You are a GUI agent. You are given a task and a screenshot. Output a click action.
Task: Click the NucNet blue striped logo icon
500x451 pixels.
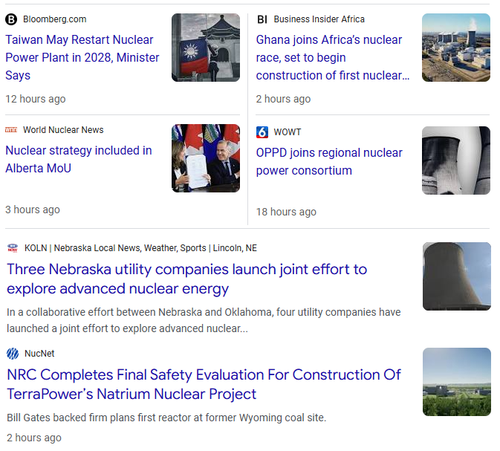coord(13,354)
